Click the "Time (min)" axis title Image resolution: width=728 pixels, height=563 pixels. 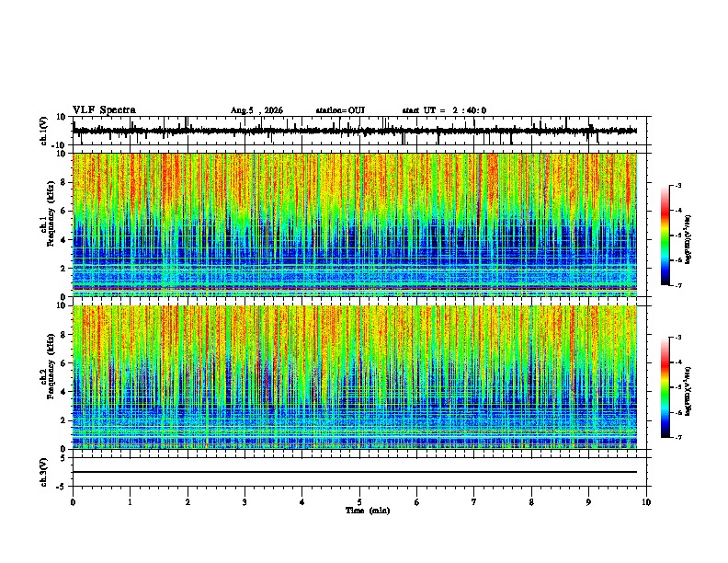368,511
